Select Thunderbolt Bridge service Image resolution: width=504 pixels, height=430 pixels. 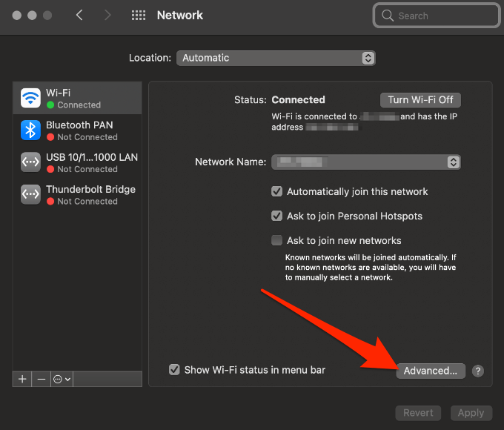point(77,194)
